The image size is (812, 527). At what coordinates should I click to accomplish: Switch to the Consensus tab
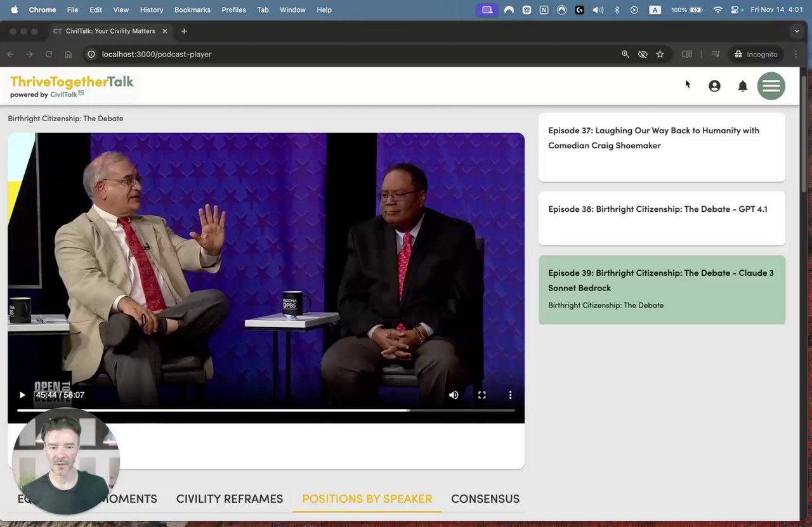485,499
